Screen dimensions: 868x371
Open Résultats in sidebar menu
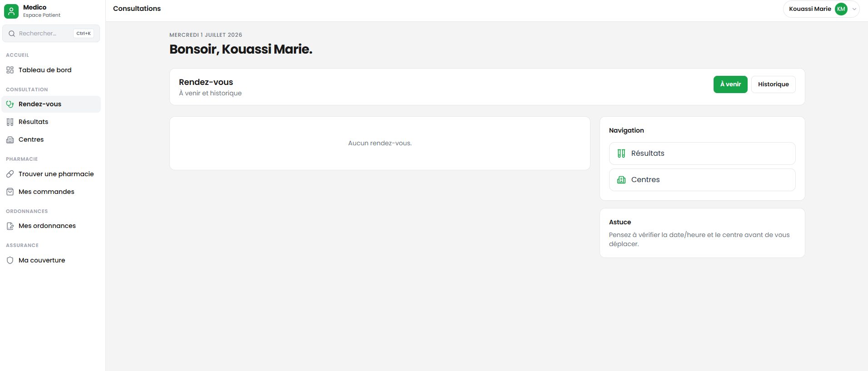(x=51, y=122)
